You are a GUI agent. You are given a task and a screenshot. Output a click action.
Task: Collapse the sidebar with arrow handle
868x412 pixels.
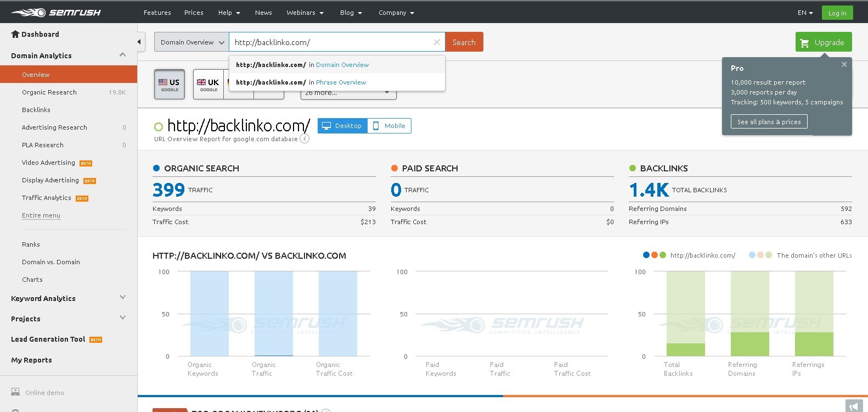(139, 42)
